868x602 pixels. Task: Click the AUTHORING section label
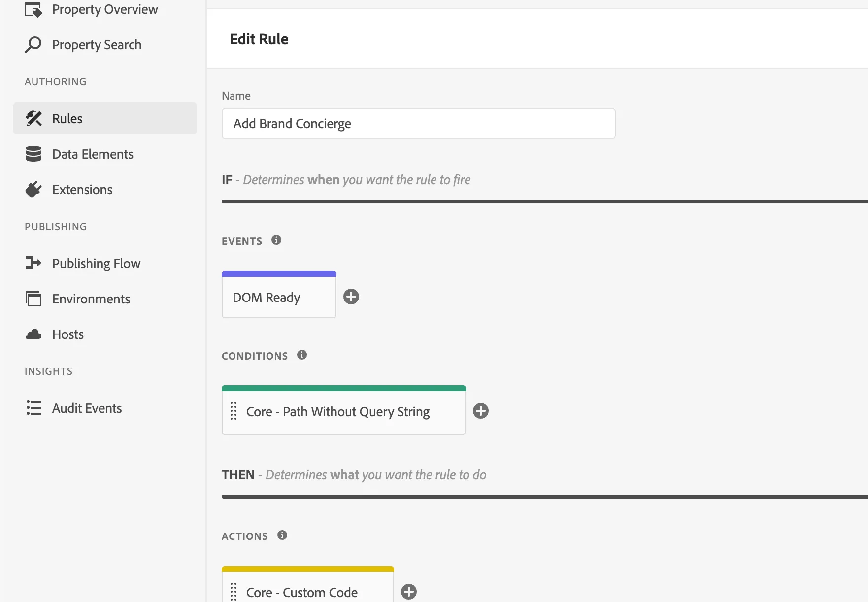coord(56,82)
